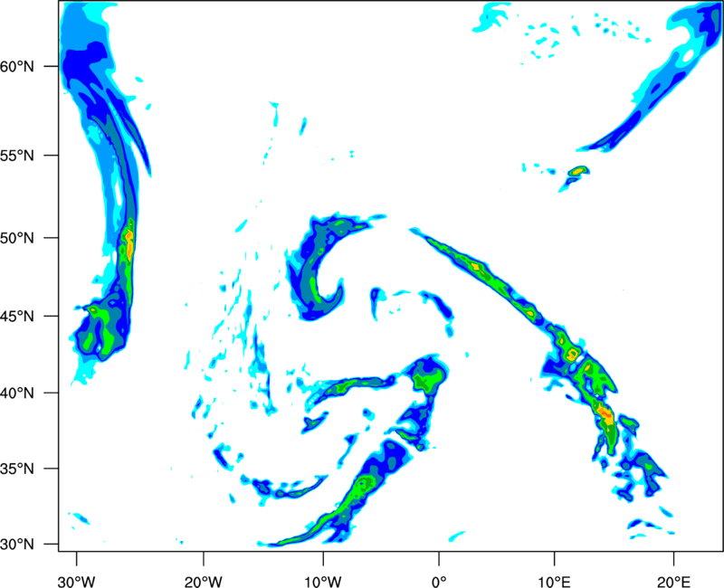Click the 35°N latitude label
724x588 pixels.
tap(17, 469)
